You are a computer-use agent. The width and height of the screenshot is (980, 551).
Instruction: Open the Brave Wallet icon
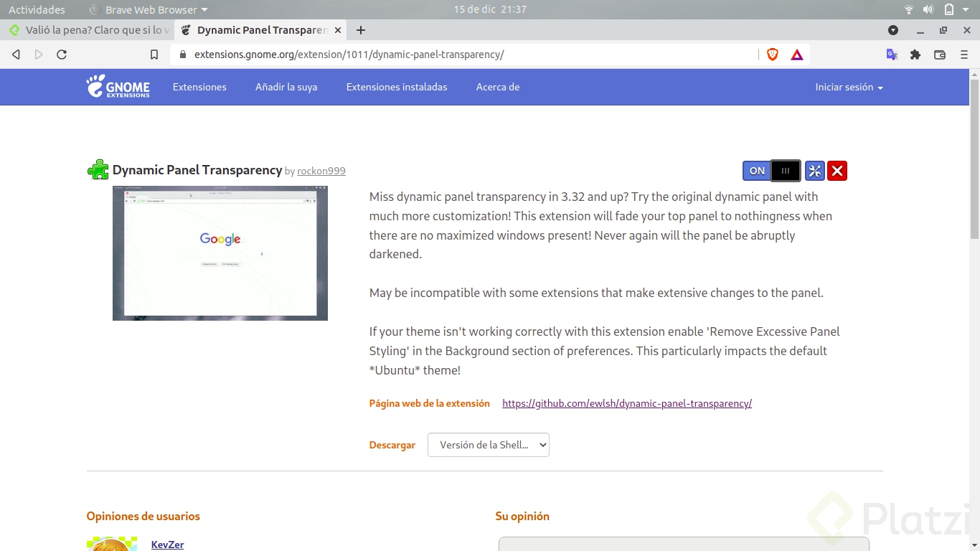[x=940, y=55]
